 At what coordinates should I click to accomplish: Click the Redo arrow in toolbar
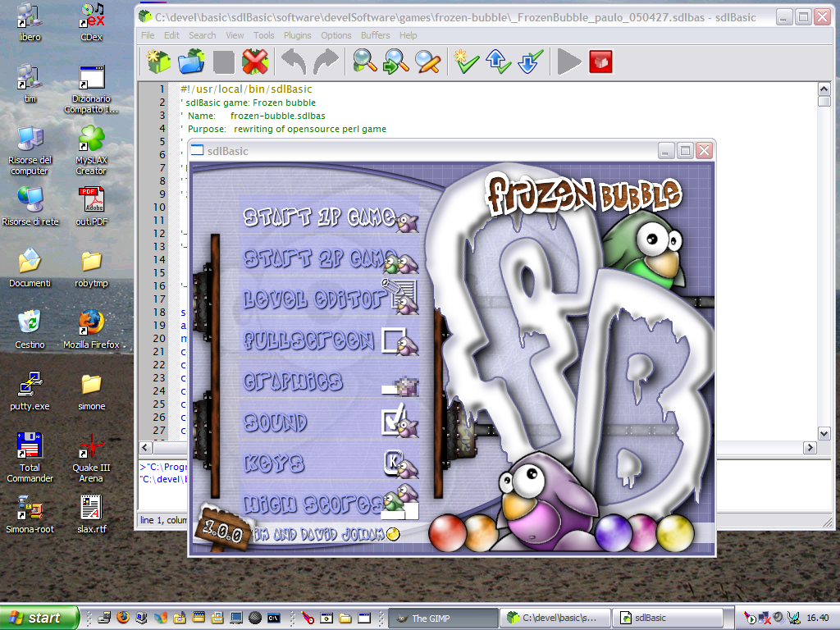[x=326, y=62]
